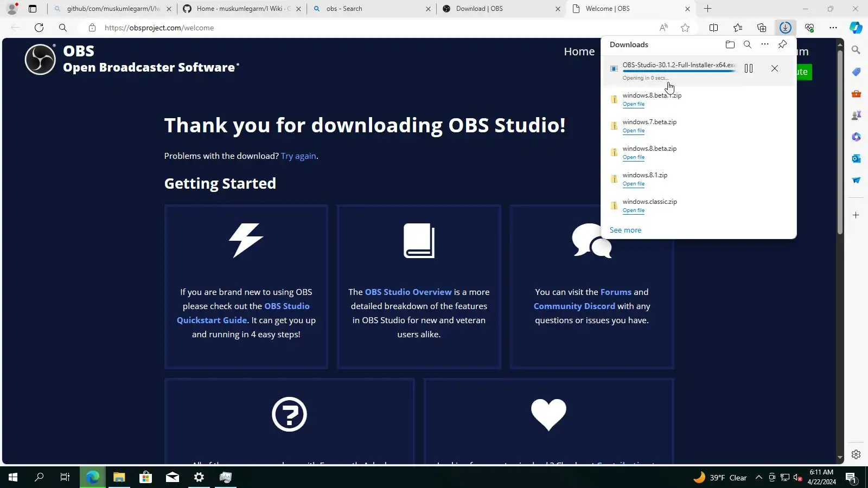
Task: Click the Downloads toolbar button in Edge
Action: click(x=786, y=28)
